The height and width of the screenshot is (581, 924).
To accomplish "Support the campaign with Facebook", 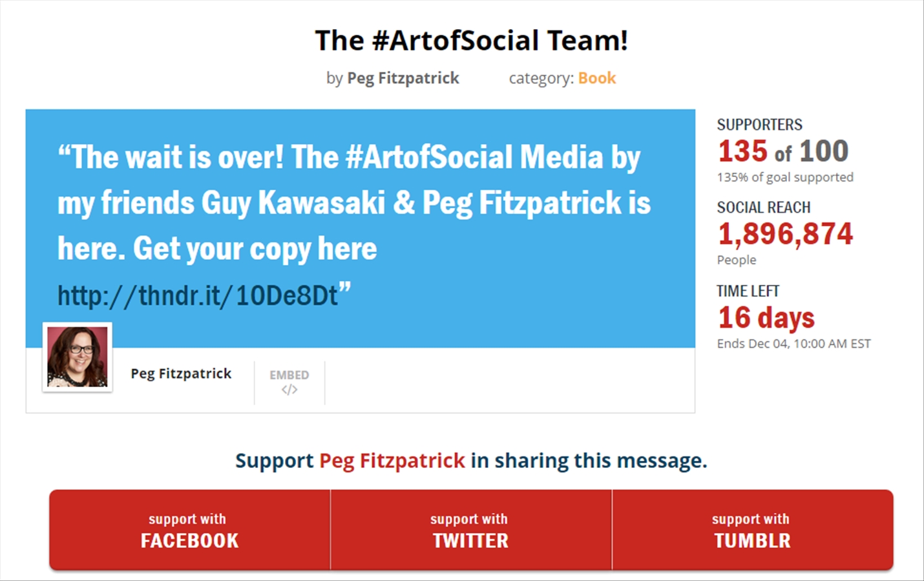I will click(190, 530).
